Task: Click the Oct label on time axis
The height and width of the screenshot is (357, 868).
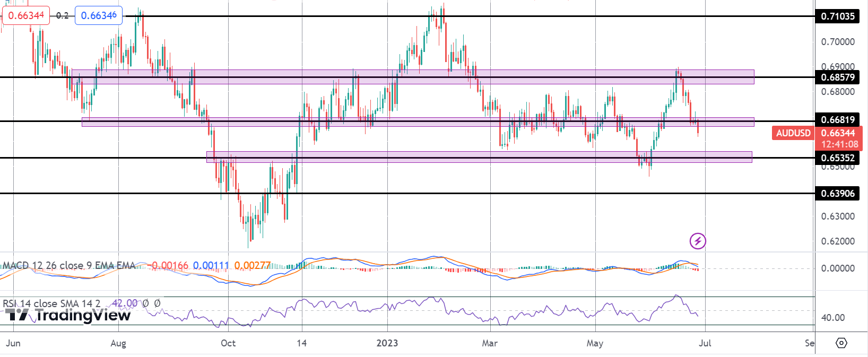Action: [228, 343]
